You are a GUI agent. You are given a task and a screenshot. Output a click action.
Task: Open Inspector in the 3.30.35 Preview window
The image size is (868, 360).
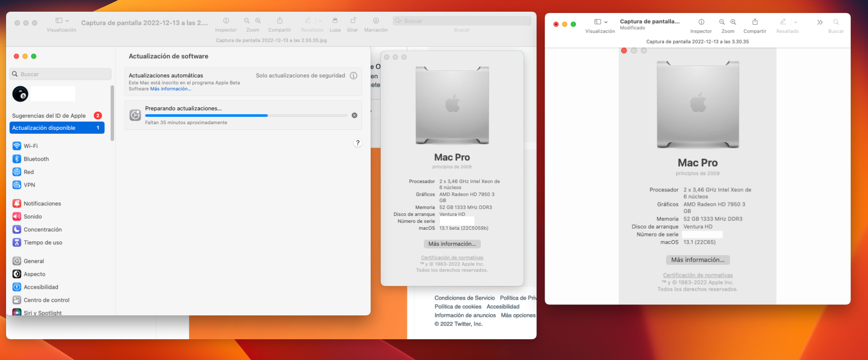pyautogui.click(x=701, y=22)
